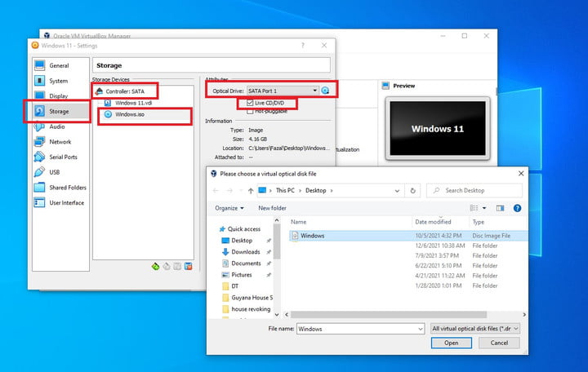Click the choose optical disk icon beside SATA Port
This screenshot has height=372, width=588.
(325, 91)
